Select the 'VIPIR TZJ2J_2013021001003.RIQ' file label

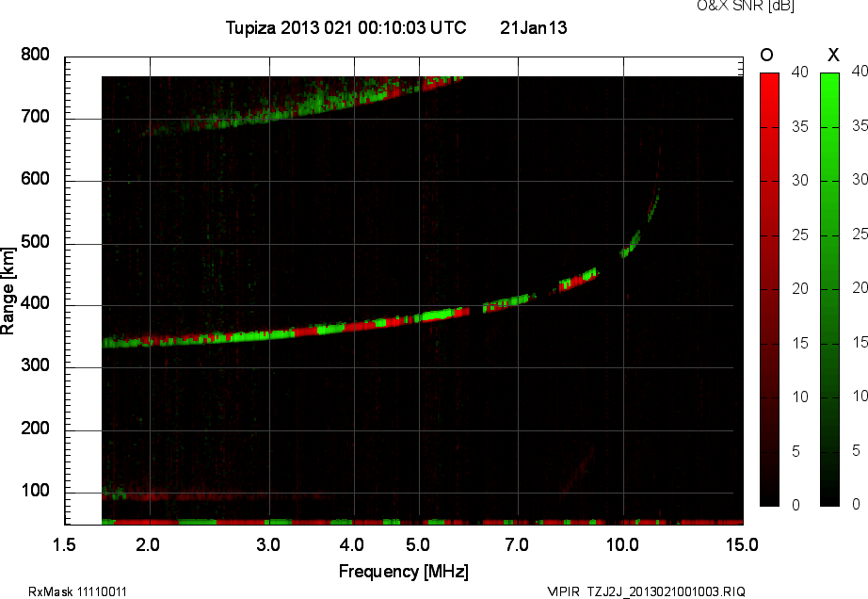[x=646, y=591]
